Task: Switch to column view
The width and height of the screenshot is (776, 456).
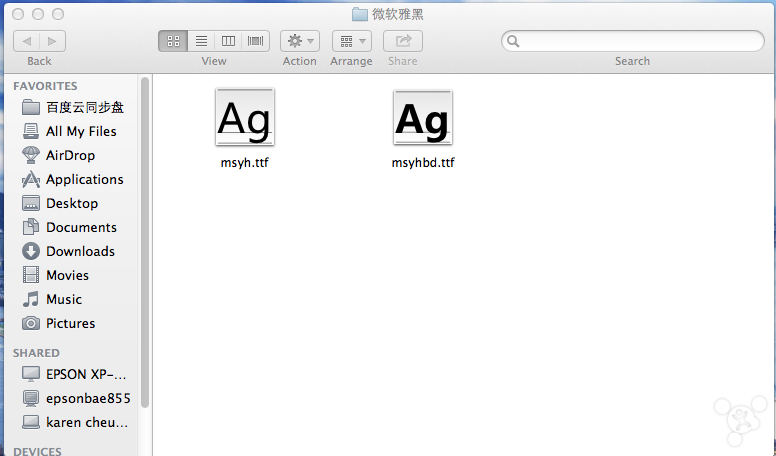Action: pyautogui.click(x=228, y=41)
